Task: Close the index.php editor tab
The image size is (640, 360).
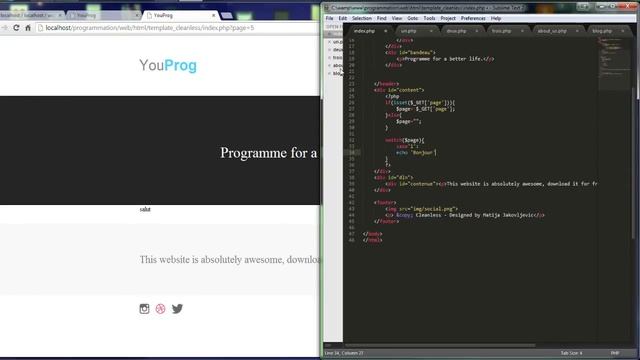Action: [385, 31]
